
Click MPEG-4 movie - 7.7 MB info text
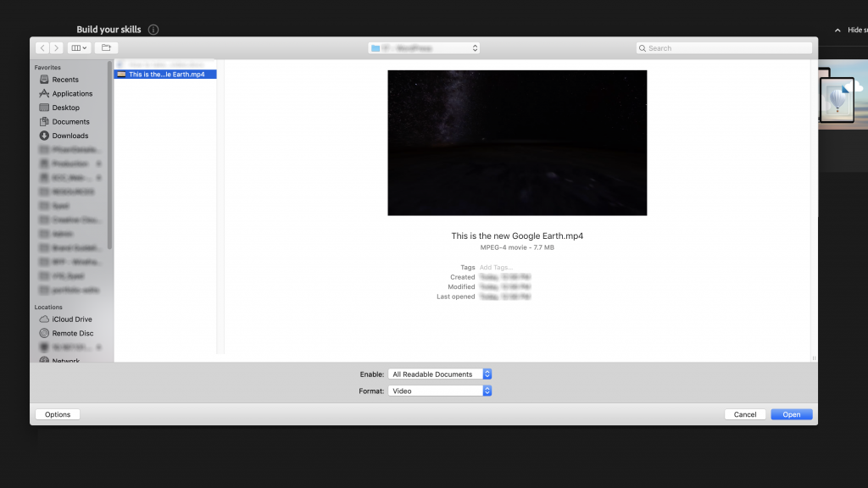(x=517, y=247)
